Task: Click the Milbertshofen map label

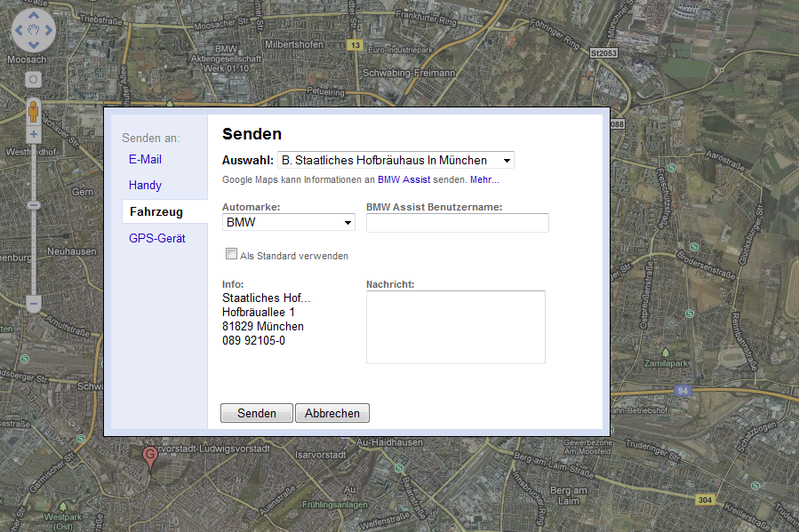Action: pyautogui.click(x=294, y=44)
